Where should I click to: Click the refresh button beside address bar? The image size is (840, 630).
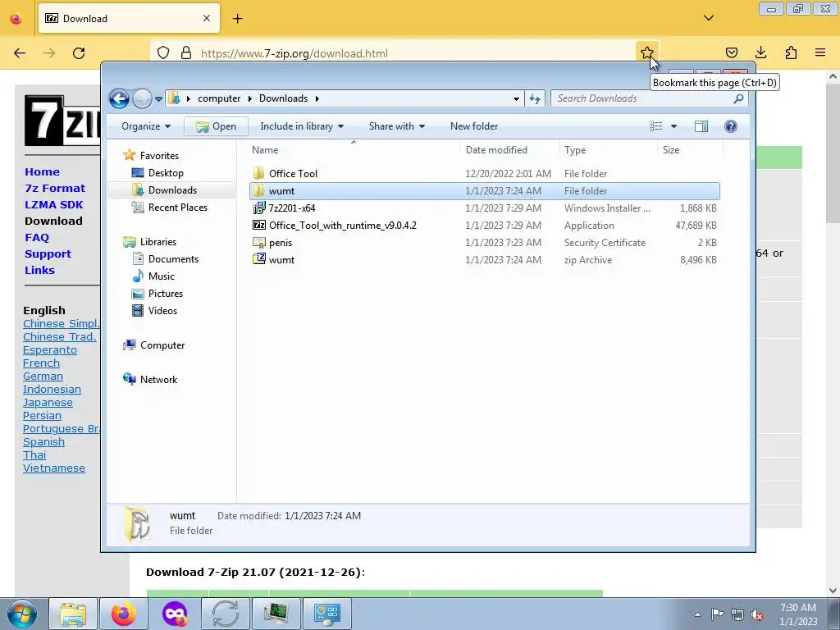(x=535, y=98)
